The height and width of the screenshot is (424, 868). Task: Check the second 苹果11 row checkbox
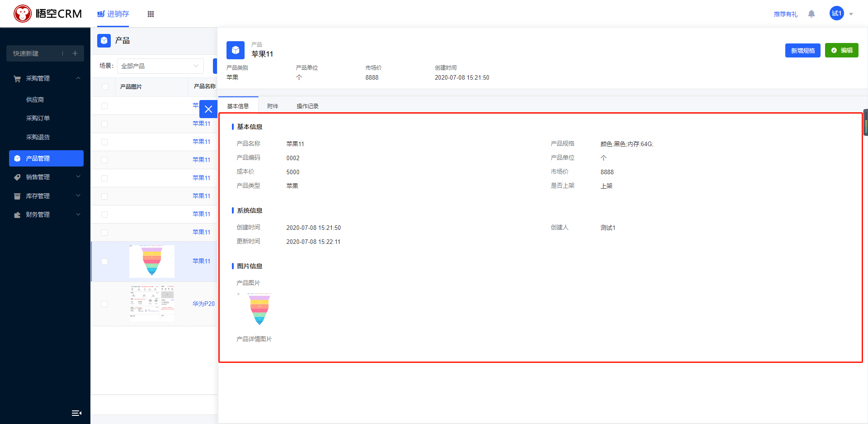(104, 124)
